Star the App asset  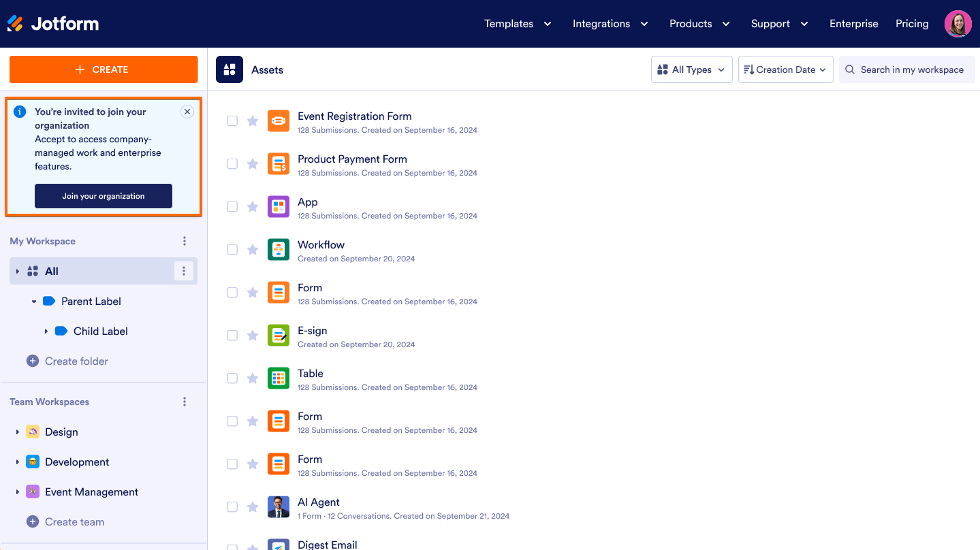pos(253,207)
